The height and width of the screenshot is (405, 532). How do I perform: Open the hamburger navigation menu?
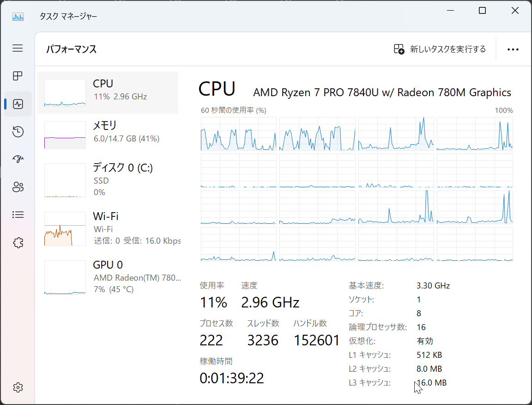click(x=18, y=48)
